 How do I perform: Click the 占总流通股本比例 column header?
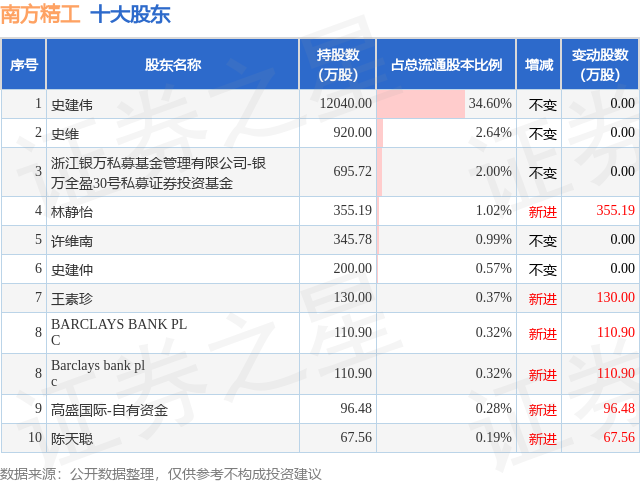(x=446, y=65)
